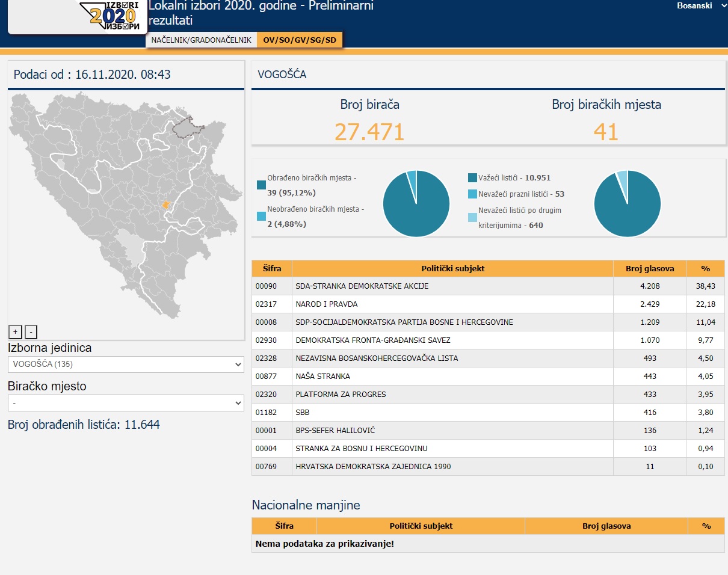728x575 pixels.
Task: Click the Važeći listići legend square
Action: click(x=472, y=178)
